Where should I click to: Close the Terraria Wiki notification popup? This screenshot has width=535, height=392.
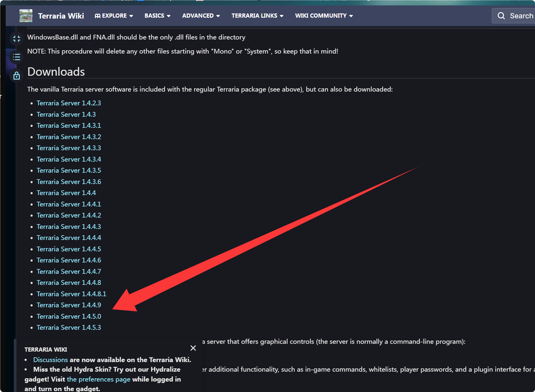click(193, 348)
